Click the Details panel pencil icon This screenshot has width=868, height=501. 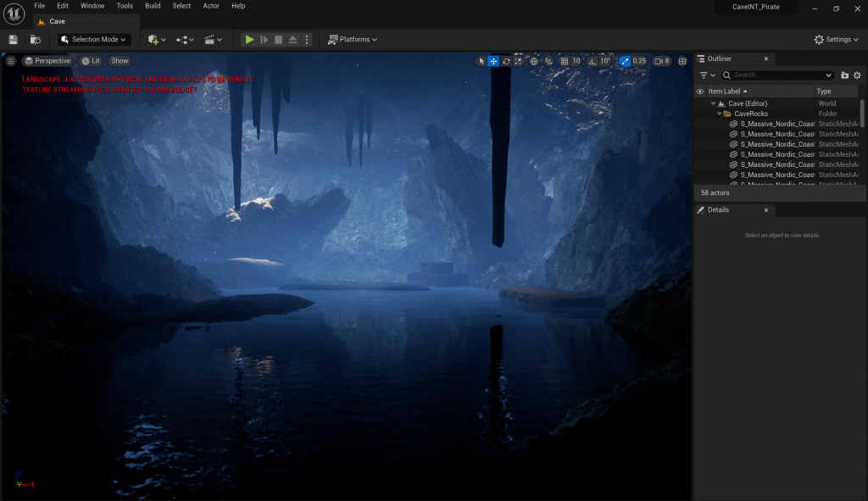(x=701, y=210)
